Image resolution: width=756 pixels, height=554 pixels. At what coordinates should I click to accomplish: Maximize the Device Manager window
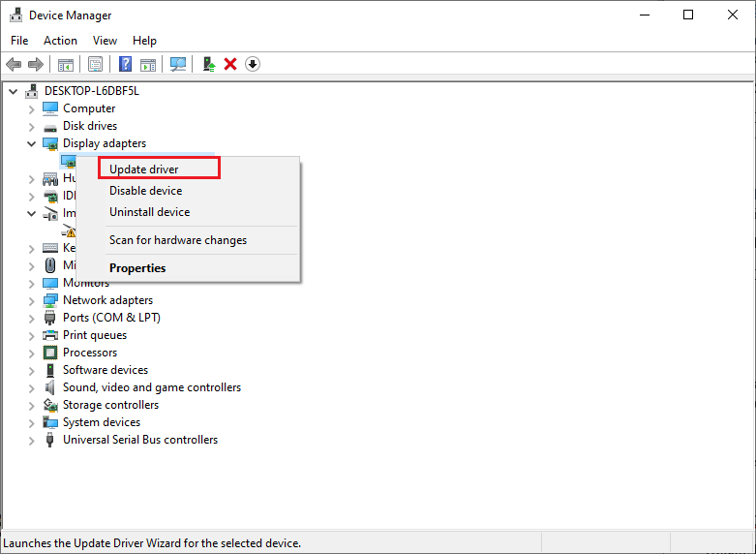[688, 15]
